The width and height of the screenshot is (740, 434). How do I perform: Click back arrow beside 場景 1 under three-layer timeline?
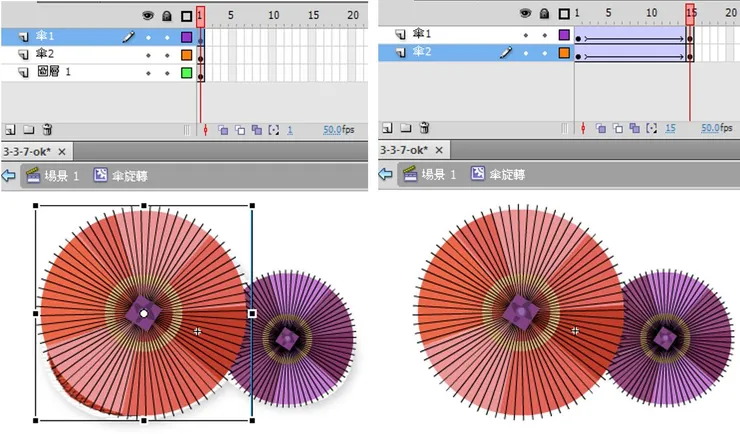pos(8,176)
